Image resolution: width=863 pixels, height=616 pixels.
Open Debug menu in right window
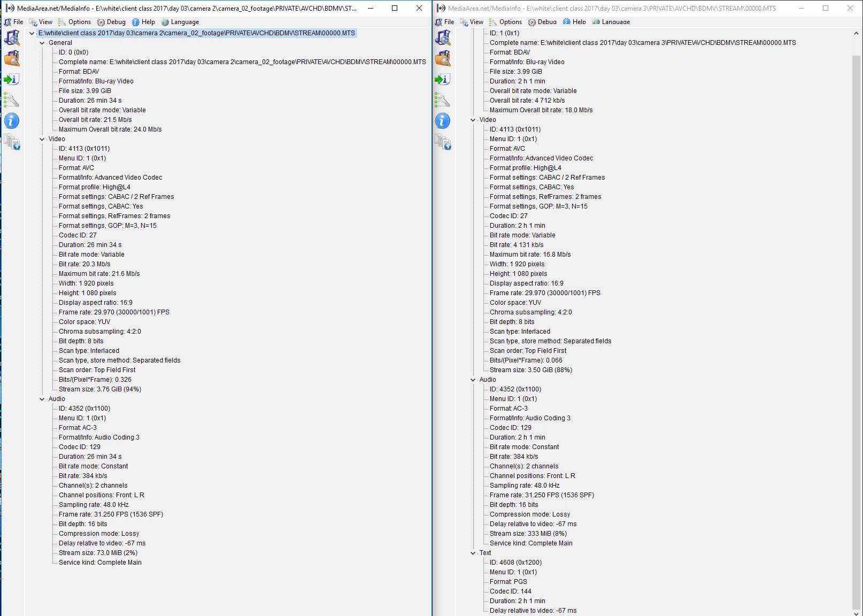pyautogui.click(x=542, y=22)
